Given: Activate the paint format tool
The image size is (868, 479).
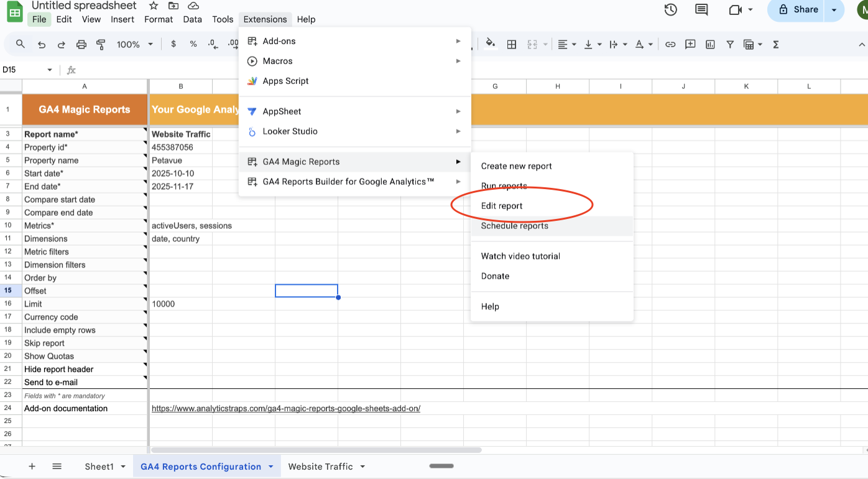Looking at the screenshot, I should click(x=101, y=44).
